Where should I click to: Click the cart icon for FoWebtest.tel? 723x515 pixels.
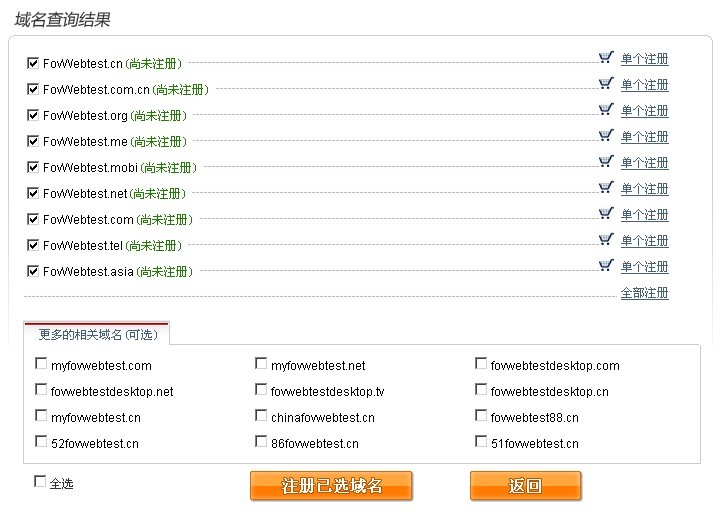(606, 239)
